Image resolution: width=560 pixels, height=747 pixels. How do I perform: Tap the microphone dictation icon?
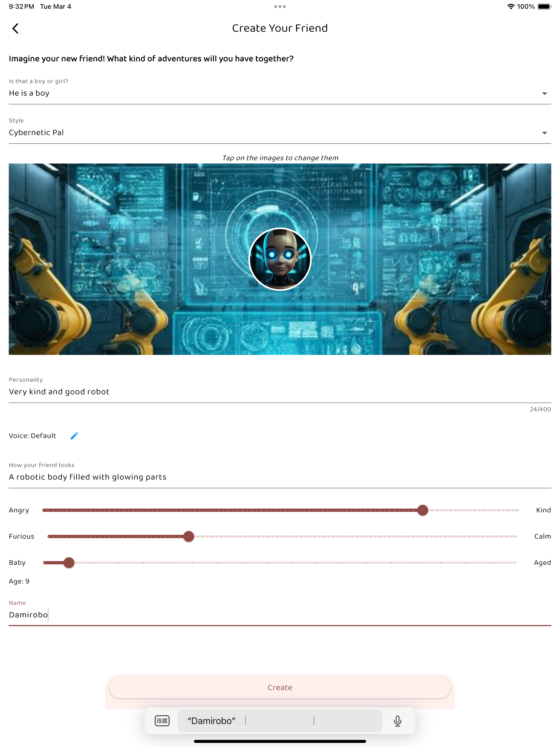click(x=398, y=721)
